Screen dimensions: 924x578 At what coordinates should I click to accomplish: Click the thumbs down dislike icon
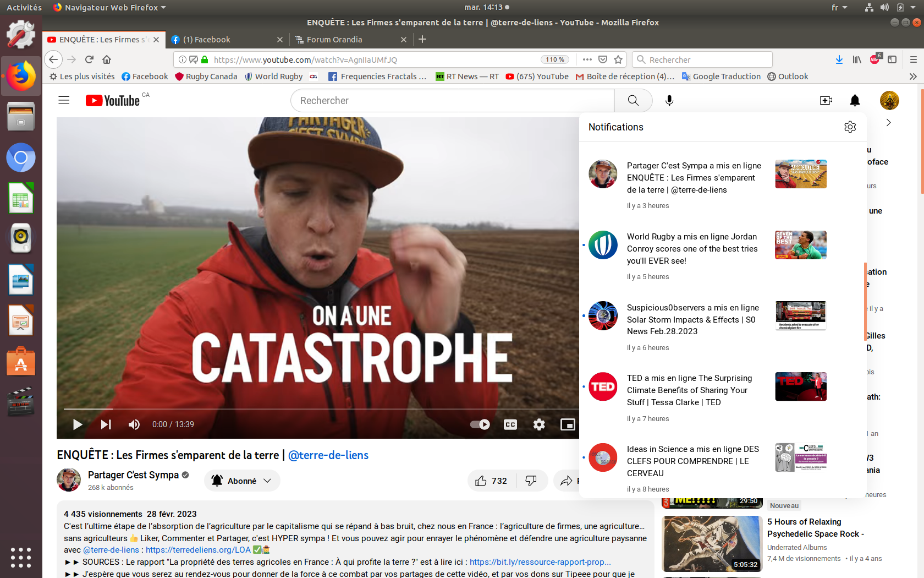[x=531, y=481]
